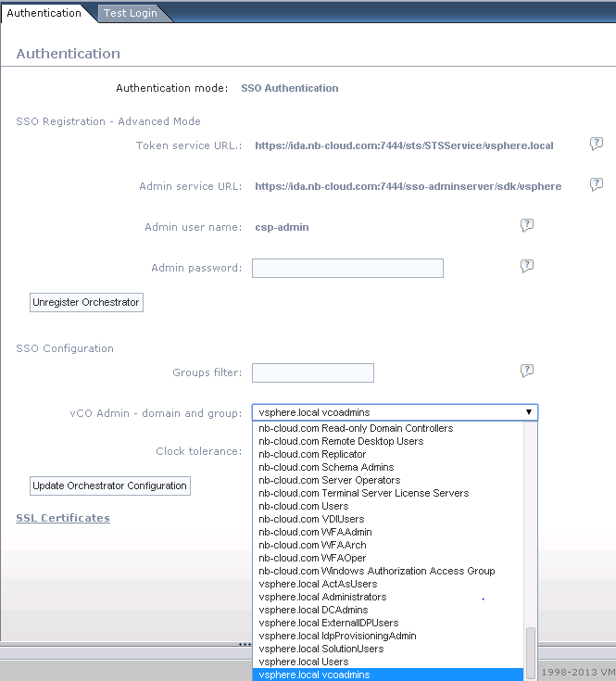Click the Admin service URL value

(x=409, y=186)
